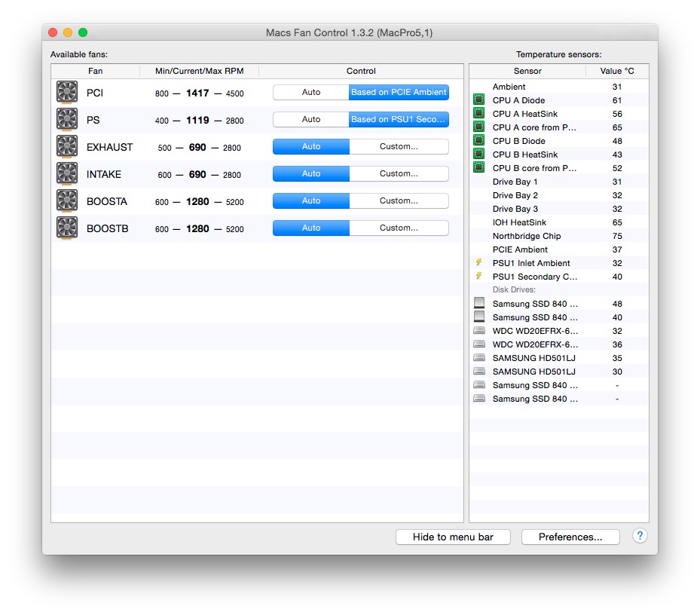This screenshot has height=615, width=700.
Task: Set PCI fan to Auto
Action: (x=310, y=92)
